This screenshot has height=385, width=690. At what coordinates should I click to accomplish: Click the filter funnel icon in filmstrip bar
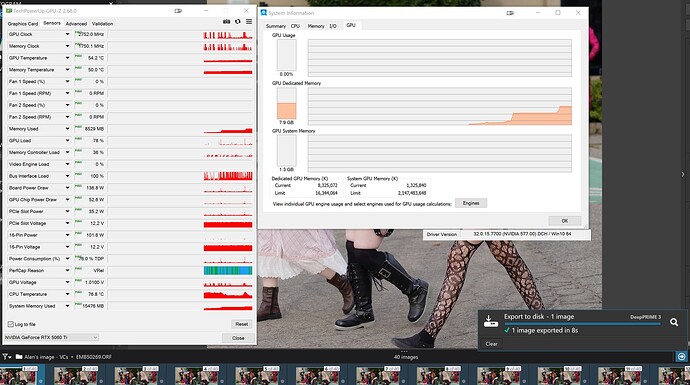point(5,357)
